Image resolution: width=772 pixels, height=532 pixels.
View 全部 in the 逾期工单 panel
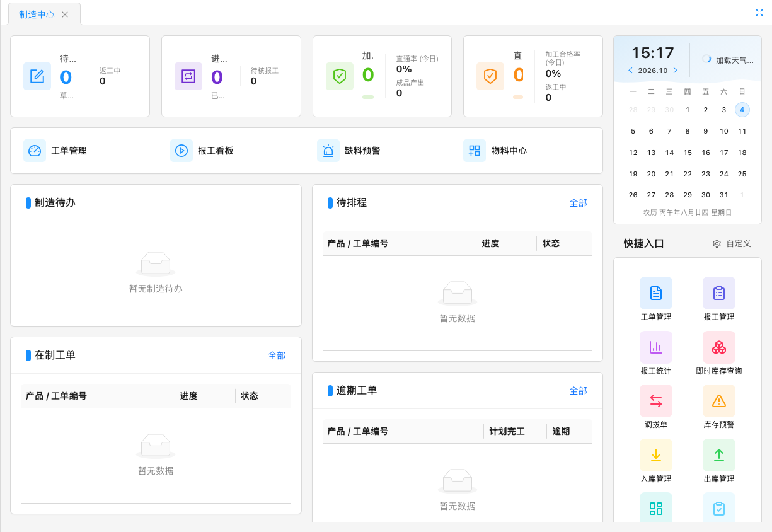pyautogui.click(x=578, y=391)
